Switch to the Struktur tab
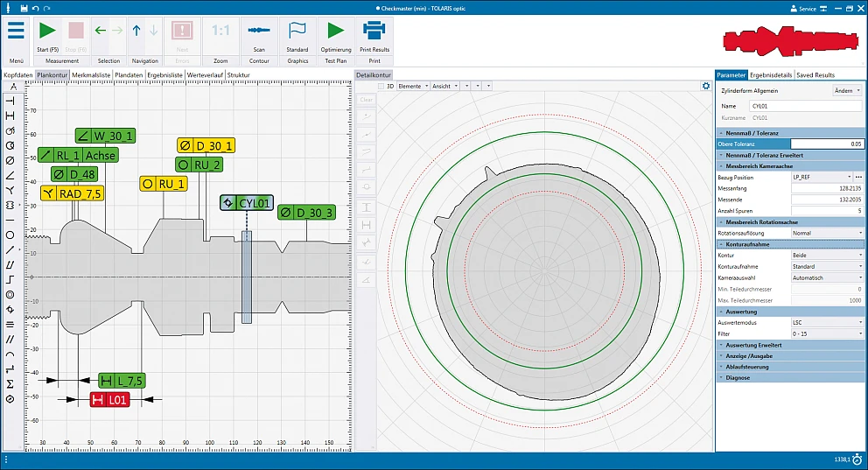The image size is (868, 470). coord(239,74)
